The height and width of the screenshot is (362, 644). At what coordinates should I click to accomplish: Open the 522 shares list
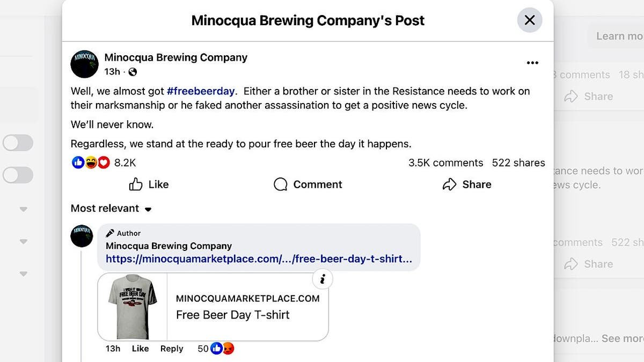point(518,162)
